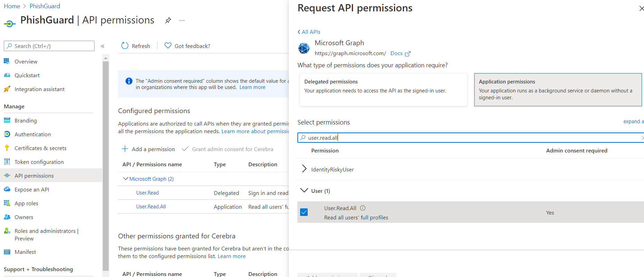Open the User.Read permission link
The height and width of the screenshot is (277, 644).
[147, 192]
